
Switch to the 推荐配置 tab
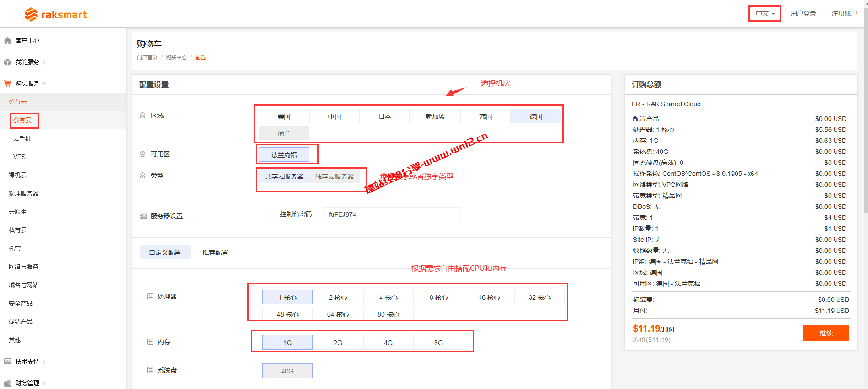pyautogui.click(x=215, y=252)
